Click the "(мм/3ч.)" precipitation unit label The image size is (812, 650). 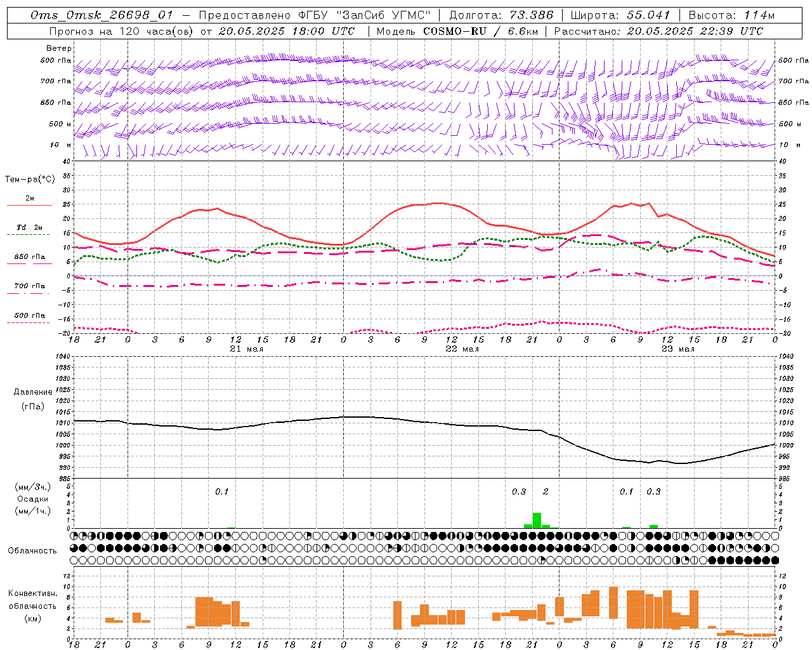[32, 486]
